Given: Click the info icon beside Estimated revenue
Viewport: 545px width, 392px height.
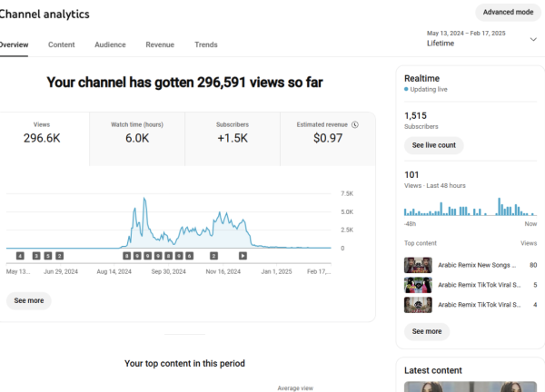Looking at the screenshot, I should (355, 124).
